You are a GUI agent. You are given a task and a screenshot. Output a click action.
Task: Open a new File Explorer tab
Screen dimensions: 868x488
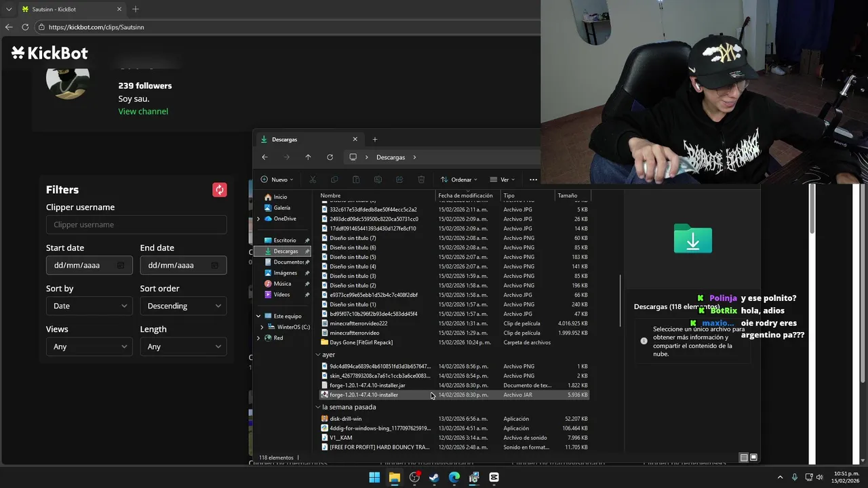(375, 140)
